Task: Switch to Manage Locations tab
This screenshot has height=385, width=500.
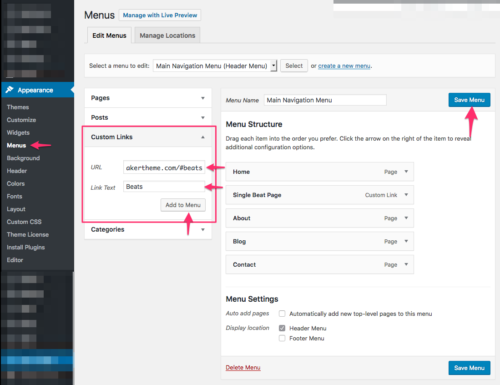Action: [167, 35]
